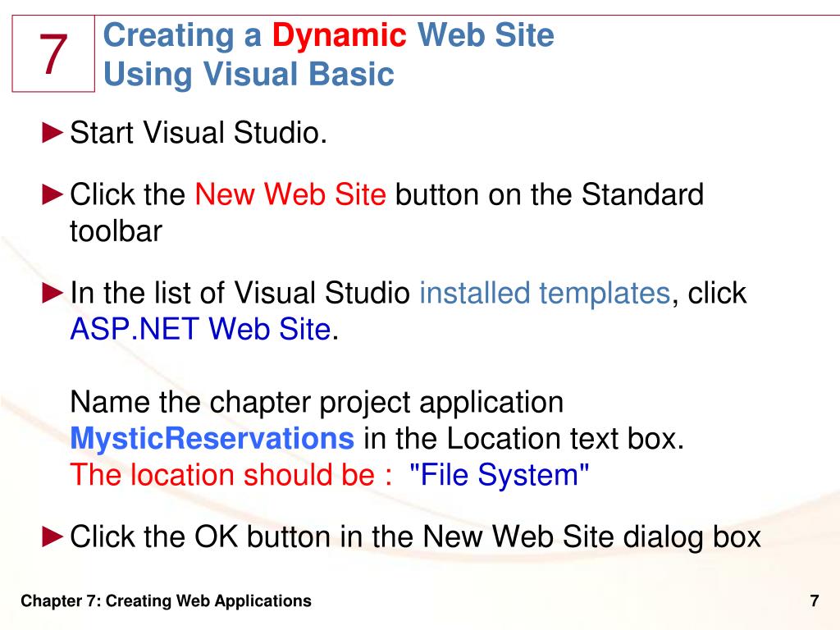The image size is (840, 630).
Task: Click arrow bullet beside "Click the OK button"
Action: click(52, 536)
